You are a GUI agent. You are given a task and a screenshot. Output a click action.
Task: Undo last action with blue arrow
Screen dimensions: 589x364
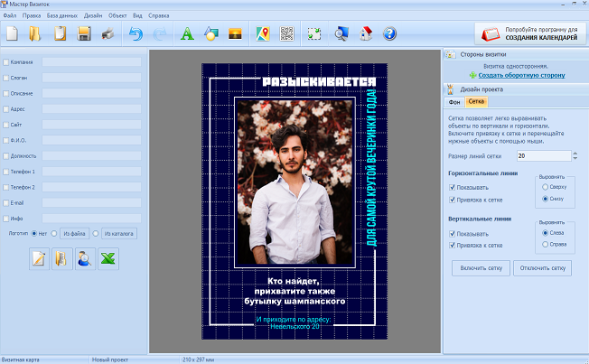136,33
